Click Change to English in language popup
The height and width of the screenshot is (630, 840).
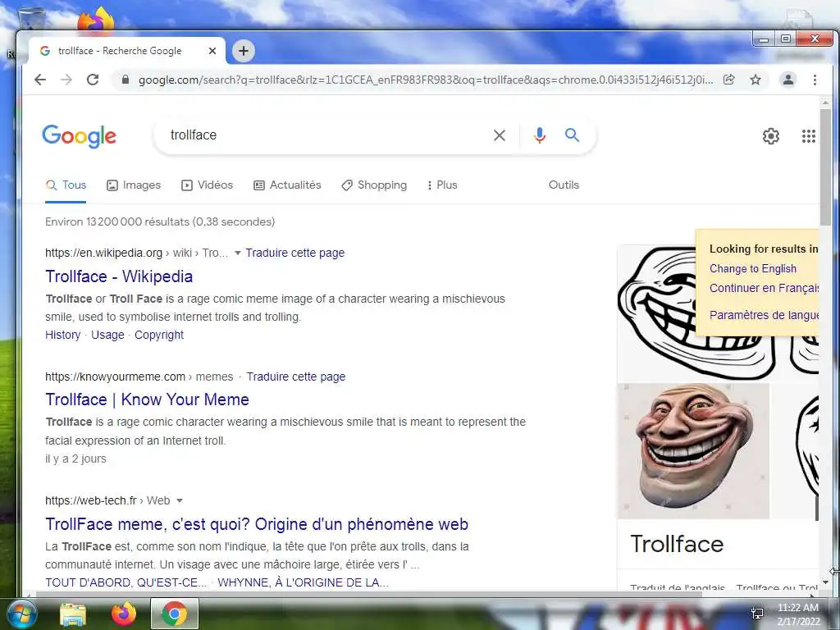(753, 268)
